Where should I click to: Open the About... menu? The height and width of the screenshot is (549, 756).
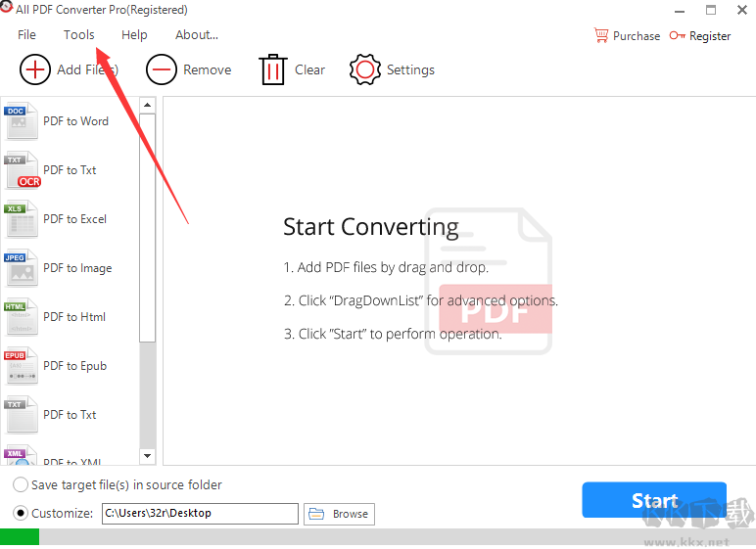(197, 34)
